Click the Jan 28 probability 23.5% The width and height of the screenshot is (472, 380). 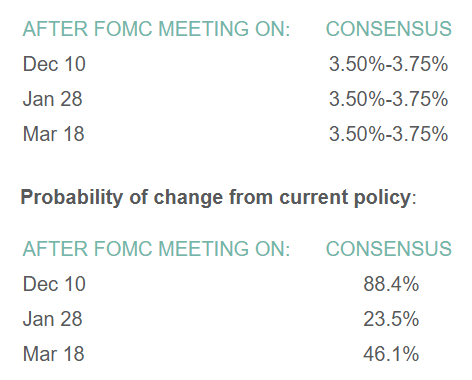391,319
